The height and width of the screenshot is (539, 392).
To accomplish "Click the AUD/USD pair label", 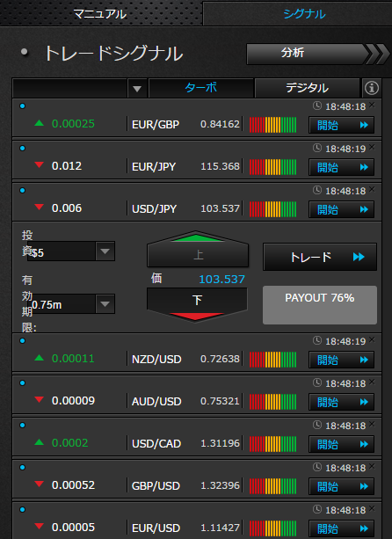I will tap(156, 402).
